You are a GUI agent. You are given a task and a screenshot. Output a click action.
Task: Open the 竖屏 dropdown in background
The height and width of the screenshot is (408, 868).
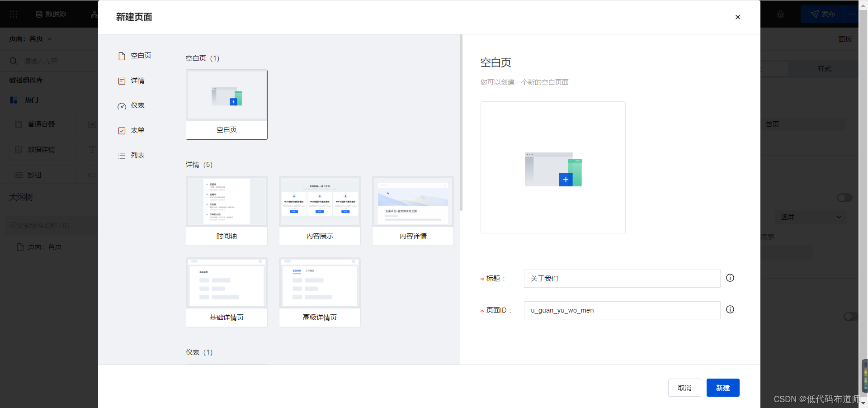(x=811, y=217)
